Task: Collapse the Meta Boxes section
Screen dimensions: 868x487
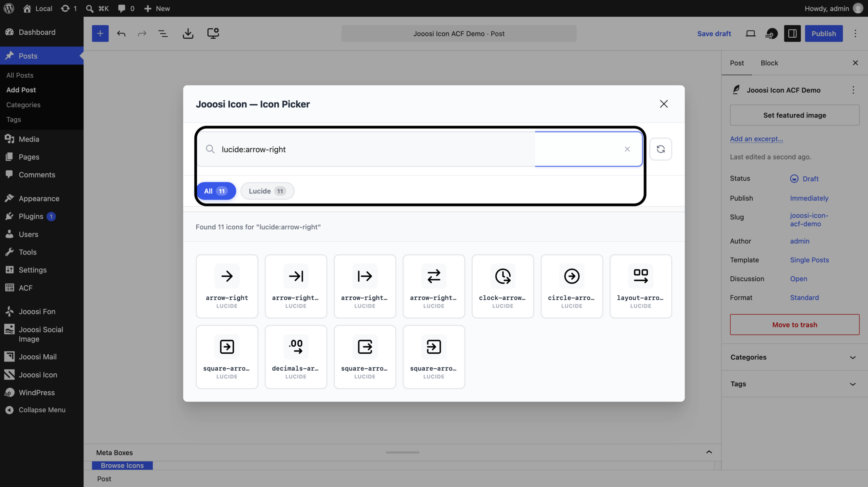Action: pyautogui.click(x=709, y=452)
